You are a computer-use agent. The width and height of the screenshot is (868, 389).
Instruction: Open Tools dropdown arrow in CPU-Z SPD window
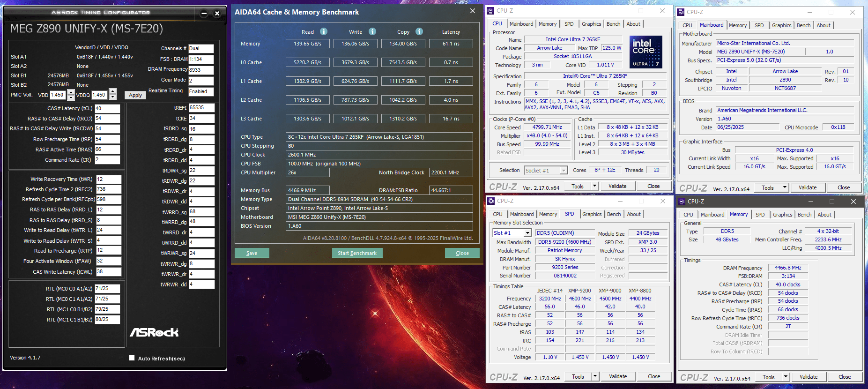coord(595,376)
